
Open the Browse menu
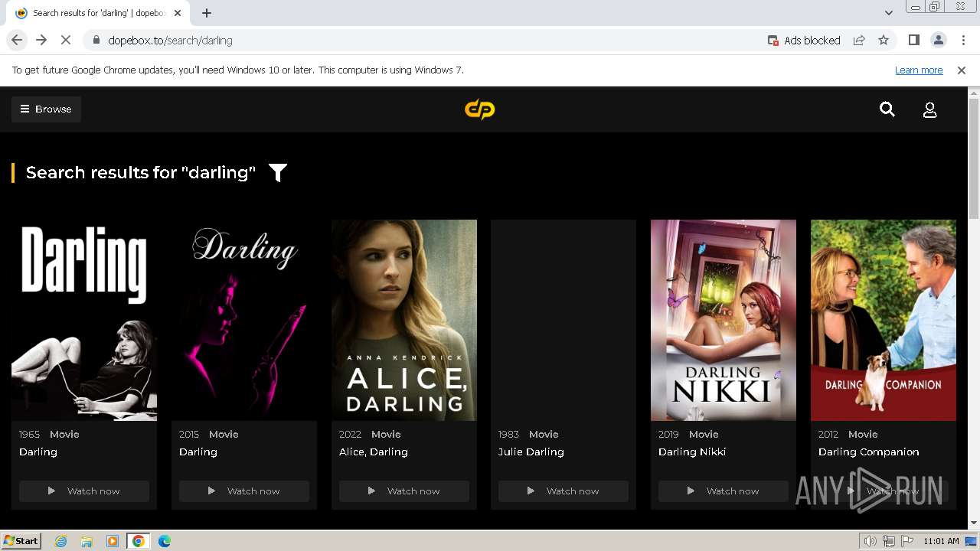coord(46,109)
